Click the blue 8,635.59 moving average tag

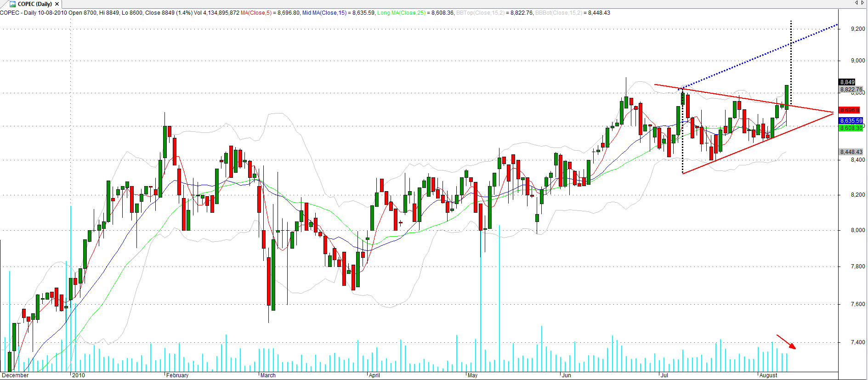coord(851,121)
